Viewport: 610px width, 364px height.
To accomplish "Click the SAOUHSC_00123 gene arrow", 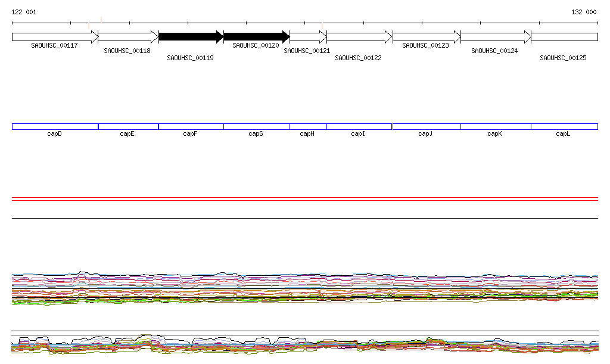I will tap(426, 37).
